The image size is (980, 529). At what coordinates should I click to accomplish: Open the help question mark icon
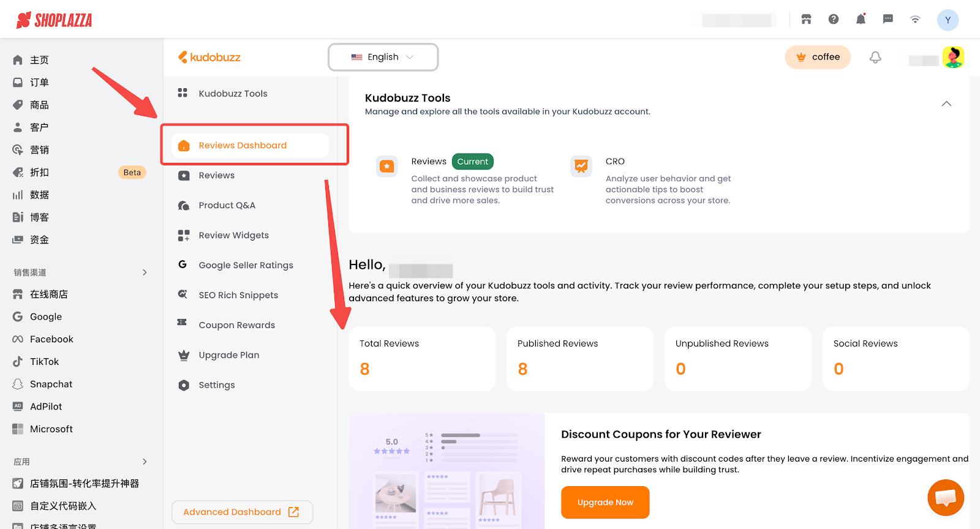[x=834, y=20]
